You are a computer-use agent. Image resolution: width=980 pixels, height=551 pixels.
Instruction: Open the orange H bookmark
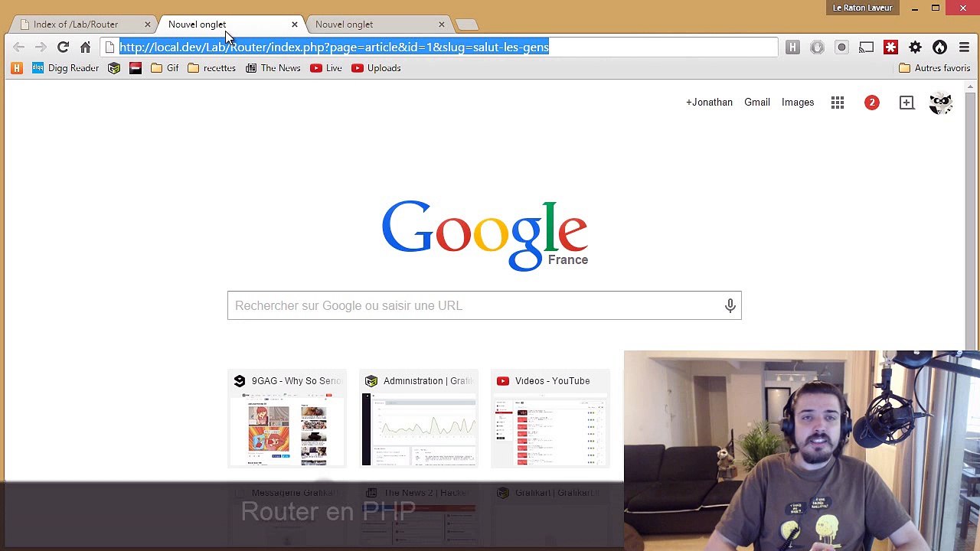[x=17, y=68]
